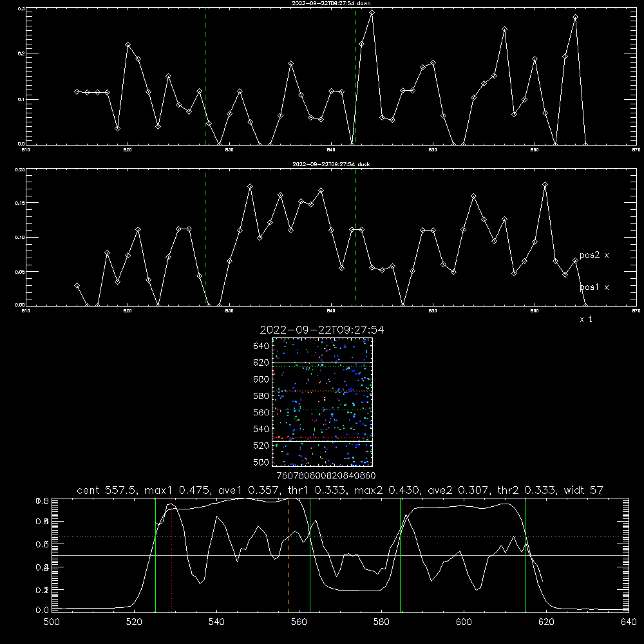644x644 pixels.
Task: Click the orange dashed center line at 557.5
Action: [289, 555]
